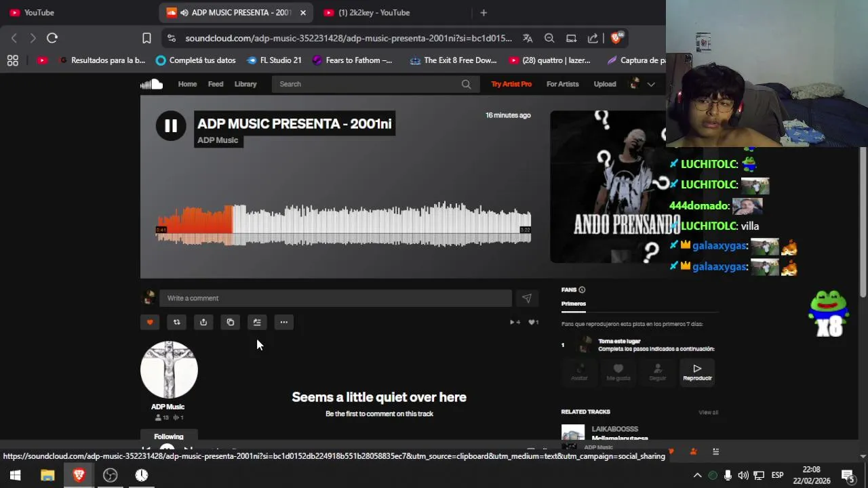Viewport: 868px width, 488px height.
Task: Open the profile avatar in the SoundCloud header
Action: [635, 84]
